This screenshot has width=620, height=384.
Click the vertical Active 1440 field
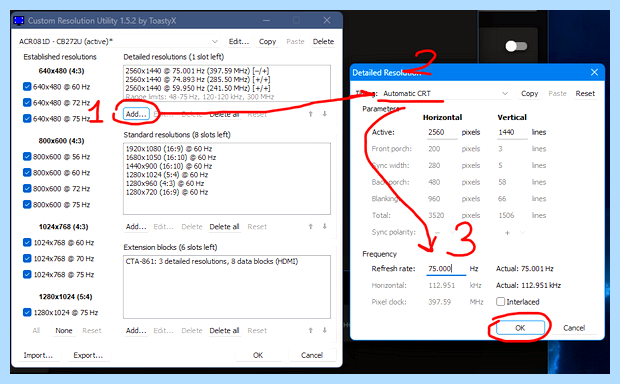[512, 132]
